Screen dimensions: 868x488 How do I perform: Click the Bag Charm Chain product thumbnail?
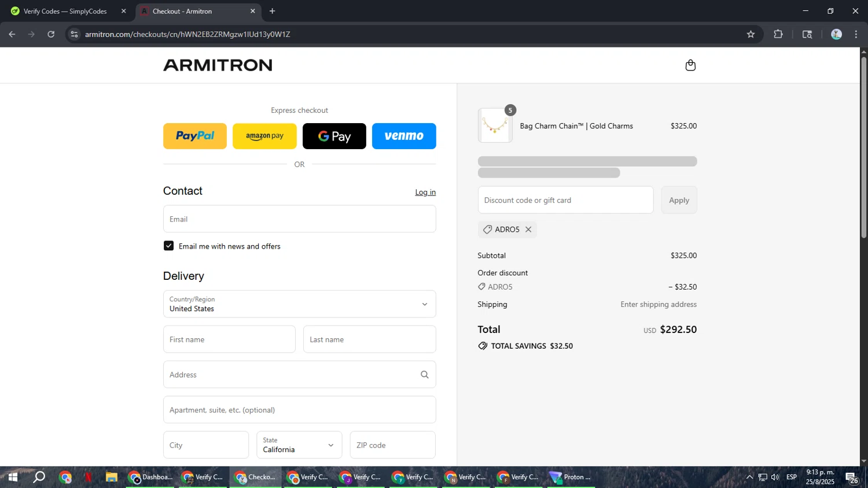tap(495, 125)
